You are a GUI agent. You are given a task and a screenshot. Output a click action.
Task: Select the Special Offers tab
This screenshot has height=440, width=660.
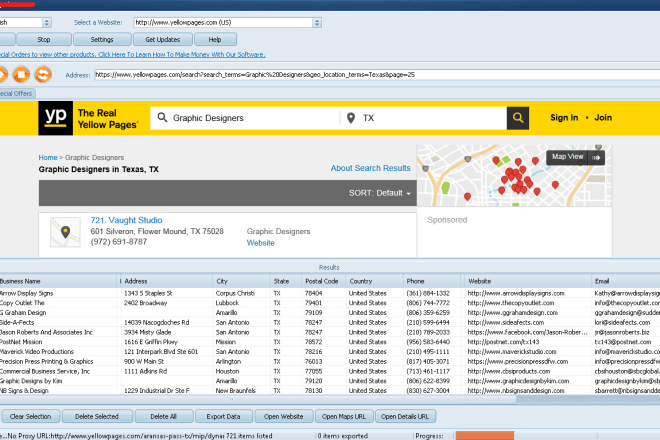[17, 93]
